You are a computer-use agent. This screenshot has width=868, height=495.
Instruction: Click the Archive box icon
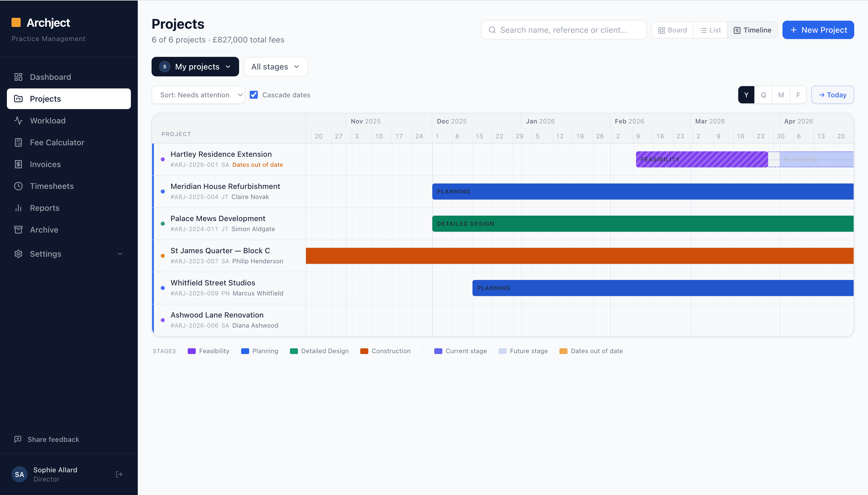[x=18, y=229]
